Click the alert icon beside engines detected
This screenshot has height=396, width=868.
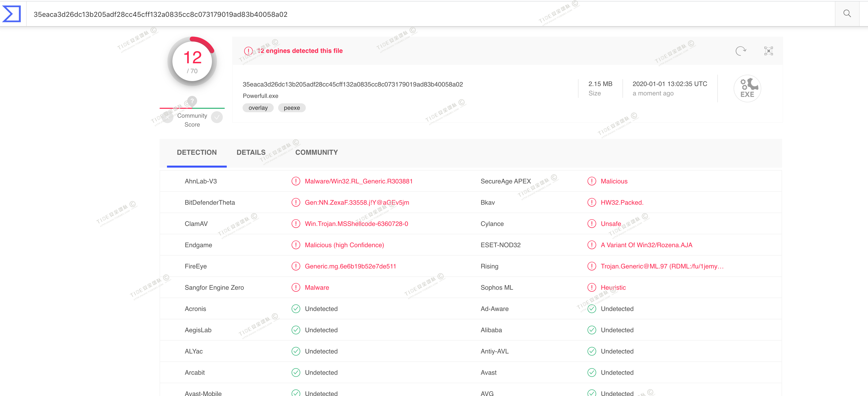click(248, 51)
